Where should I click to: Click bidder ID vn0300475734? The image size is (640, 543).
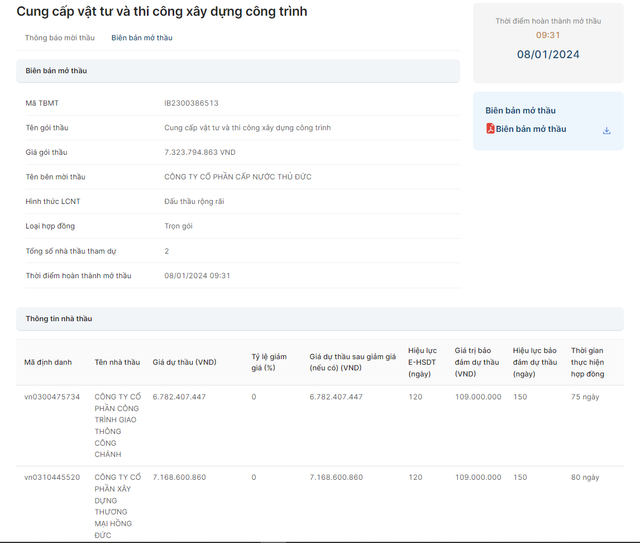52,397
